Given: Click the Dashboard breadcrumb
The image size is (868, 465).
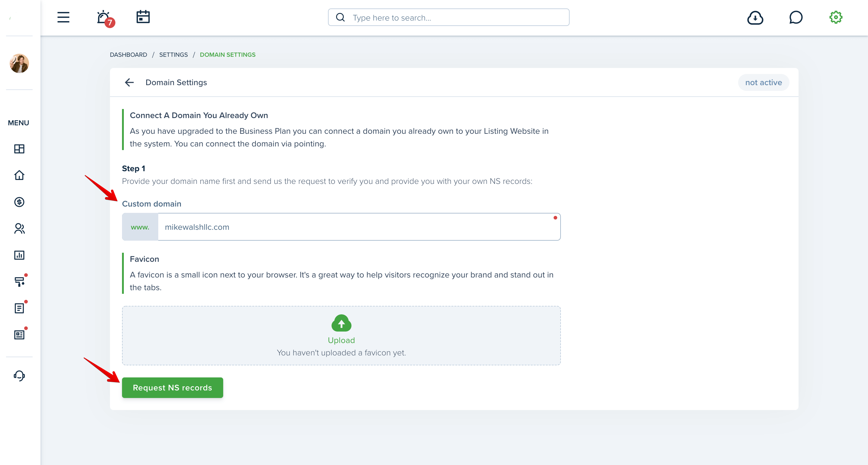Looking at the screenshot, I should pos(128,55).
